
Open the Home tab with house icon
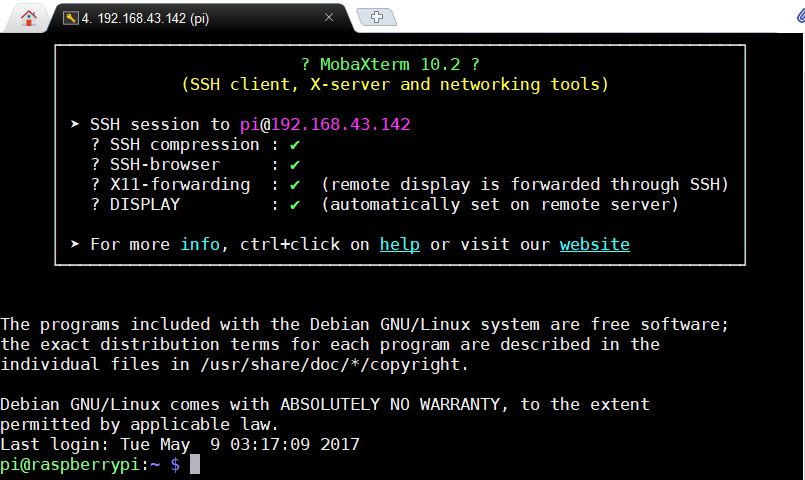[x=29, y=18]
